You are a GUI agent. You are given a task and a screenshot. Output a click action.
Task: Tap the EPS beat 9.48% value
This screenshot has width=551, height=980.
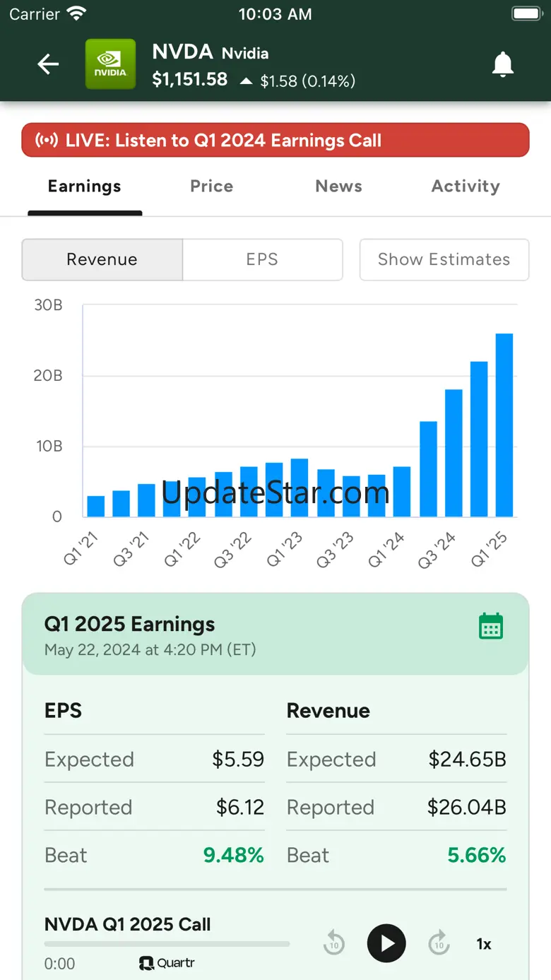pyautogui.click(x=234, y=855)
